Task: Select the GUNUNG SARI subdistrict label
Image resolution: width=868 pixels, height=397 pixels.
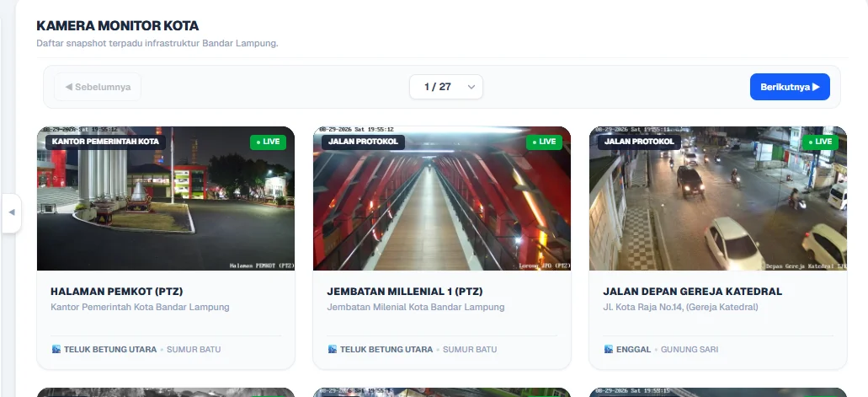Action: tap(690, 350)
